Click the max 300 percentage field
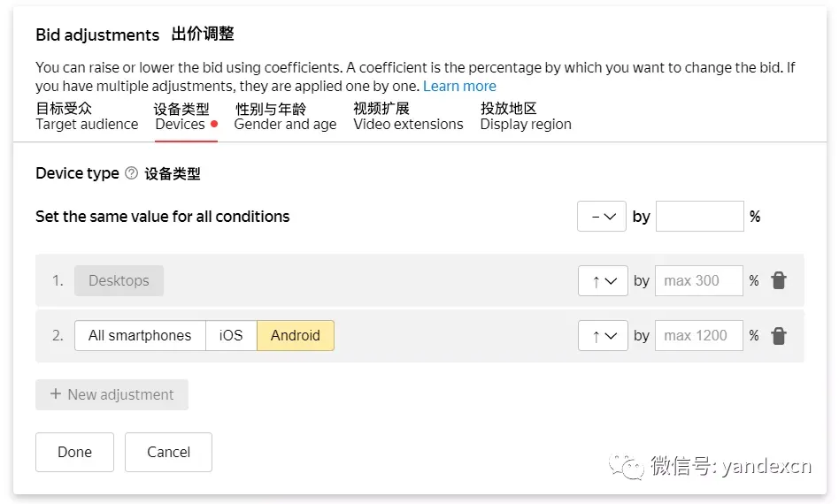Viewport: 839px width, 504px height. (699, 281)
